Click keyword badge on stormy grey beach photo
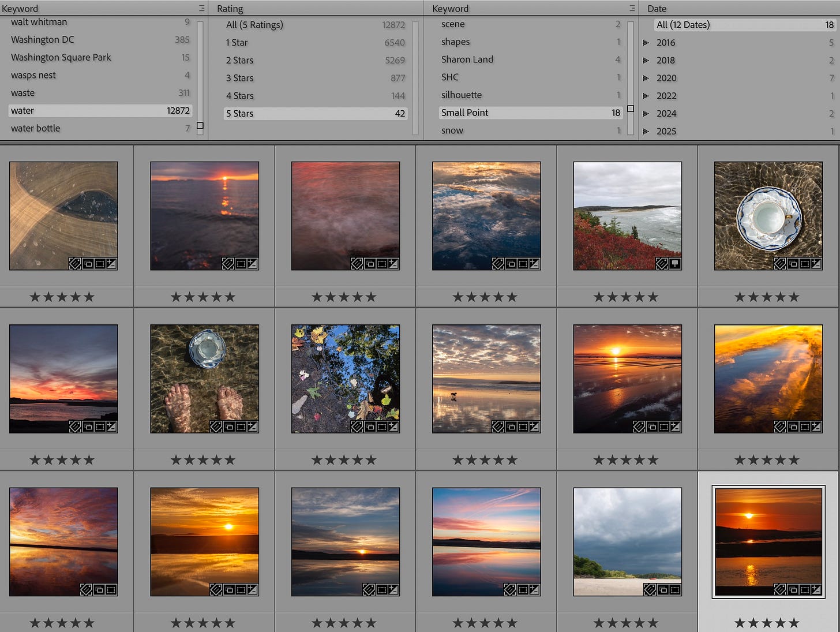 tap(650, 590)
